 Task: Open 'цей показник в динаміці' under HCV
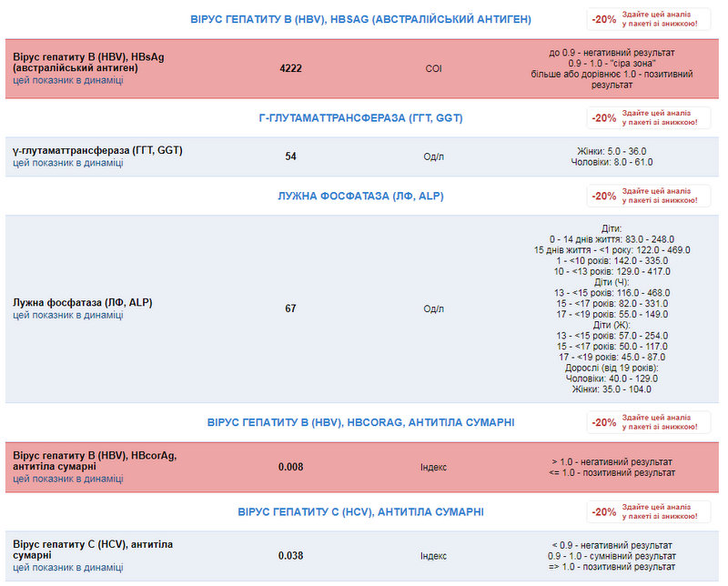click(x=68, y=568)
